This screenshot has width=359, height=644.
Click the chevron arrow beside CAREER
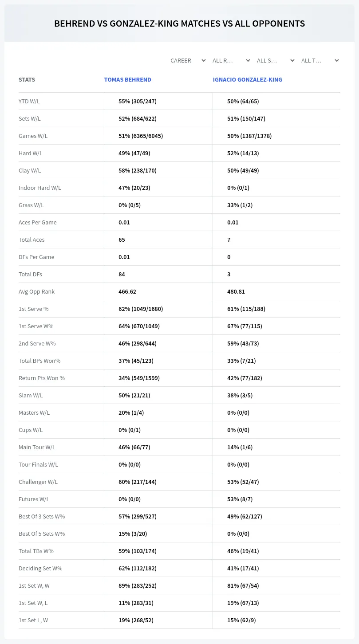pos(204,60)
